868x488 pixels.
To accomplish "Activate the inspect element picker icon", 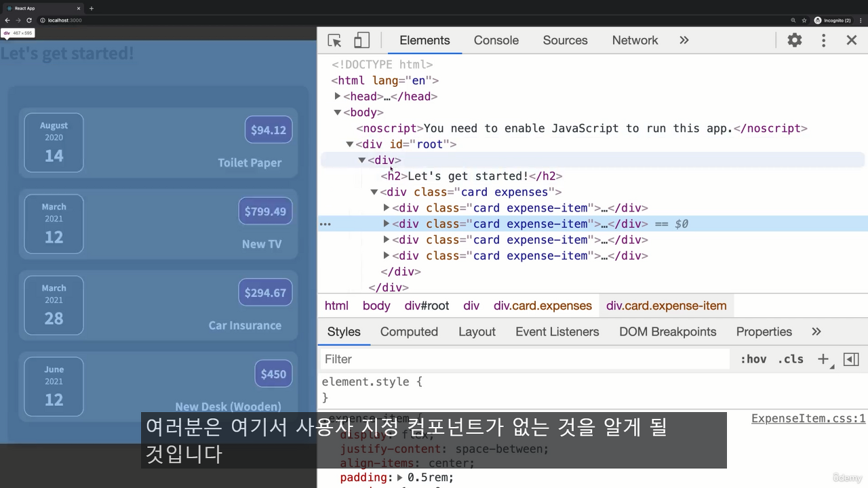I will coord(334,41).
